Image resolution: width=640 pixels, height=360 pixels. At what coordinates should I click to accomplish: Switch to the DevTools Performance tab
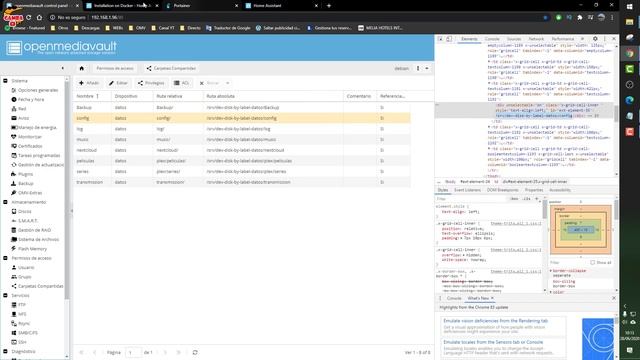click(x=563, y=39)
